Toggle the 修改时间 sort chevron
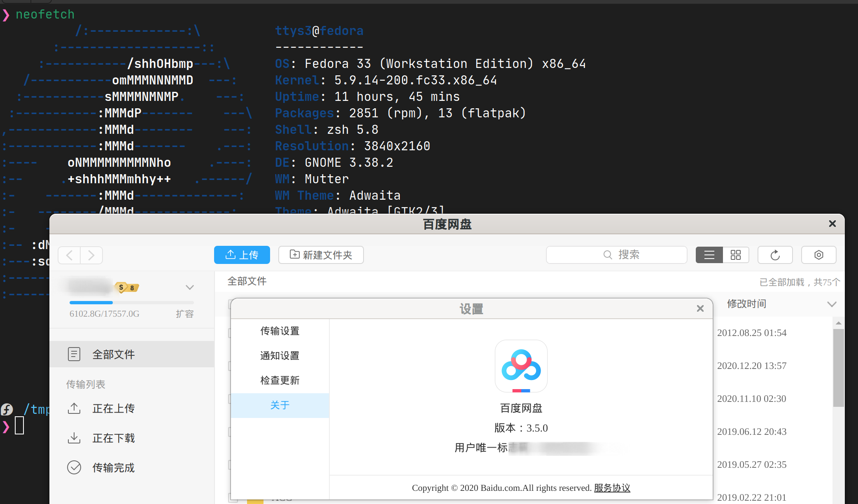 832,304
